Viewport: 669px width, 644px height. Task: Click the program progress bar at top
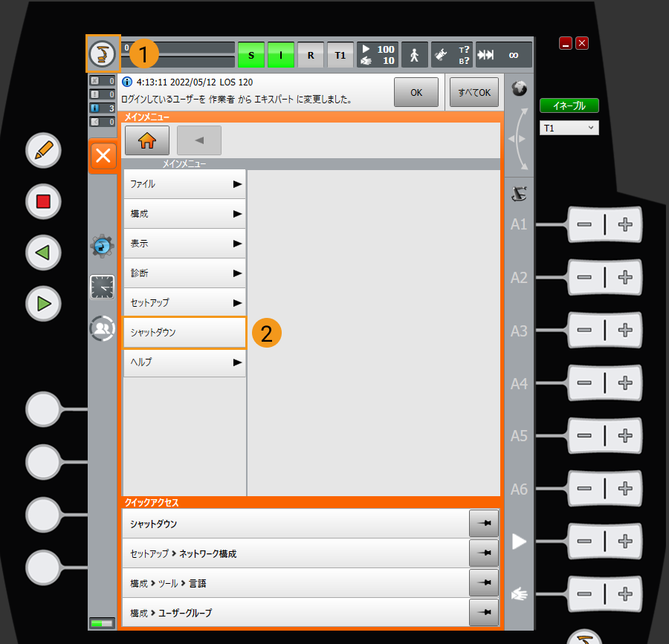(x=178, y=54)
